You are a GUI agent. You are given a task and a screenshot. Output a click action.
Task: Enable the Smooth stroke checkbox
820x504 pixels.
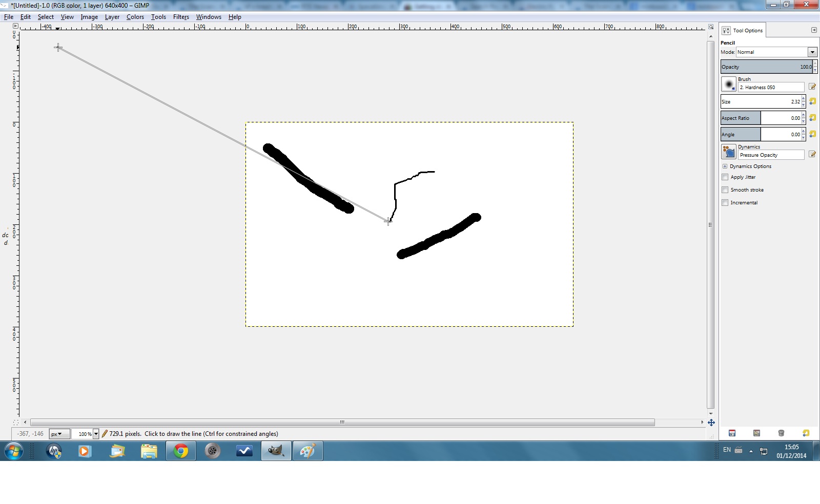[x=725, y=190]
